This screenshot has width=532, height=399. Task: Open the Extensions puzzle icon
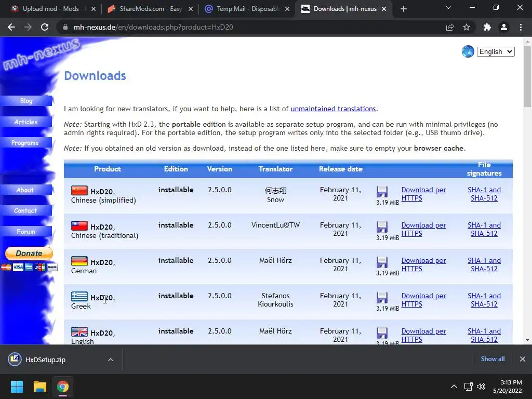487,27
